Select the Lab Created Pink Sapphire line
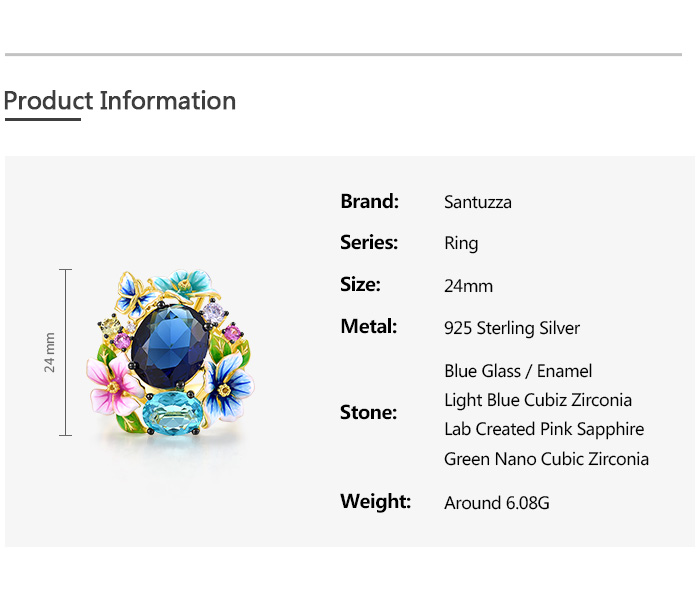Image resolution: width=700 pixels, height=607 pixels. (x=544, y=429)
